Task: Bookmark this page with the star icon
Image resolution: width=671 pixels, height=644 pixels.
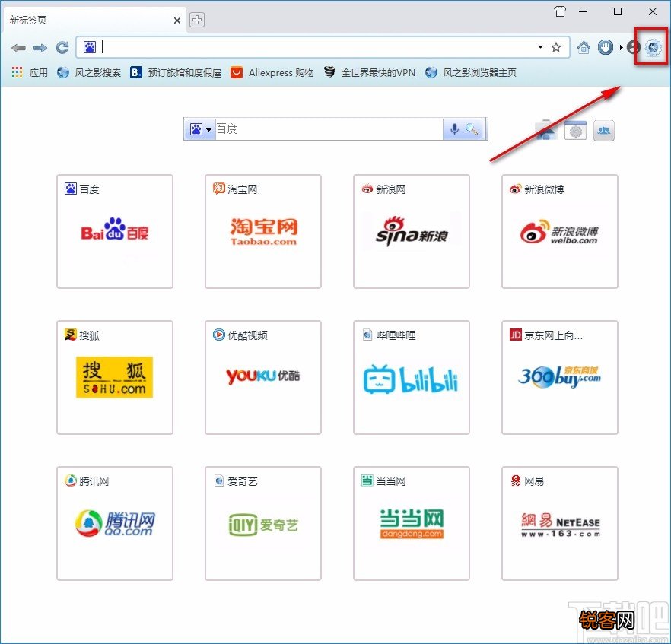Action: coord(556,47)
